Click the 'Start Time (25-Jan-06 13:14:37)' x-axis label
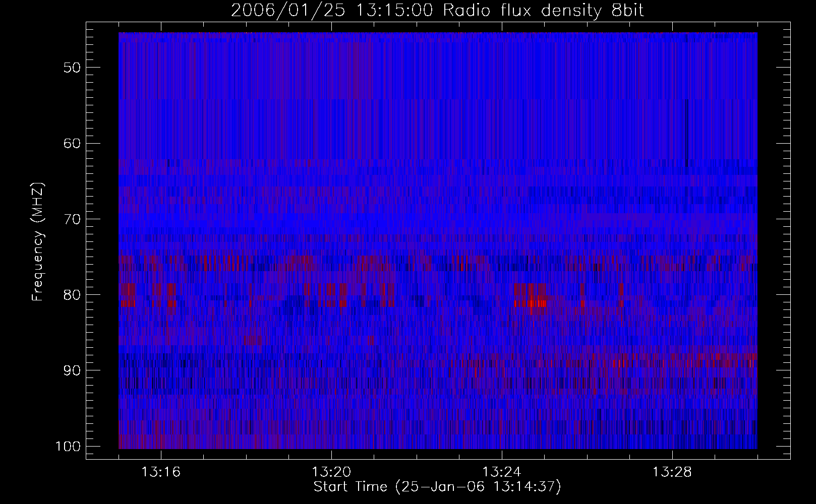Viewport: 816px width, 504px height. 437,487
